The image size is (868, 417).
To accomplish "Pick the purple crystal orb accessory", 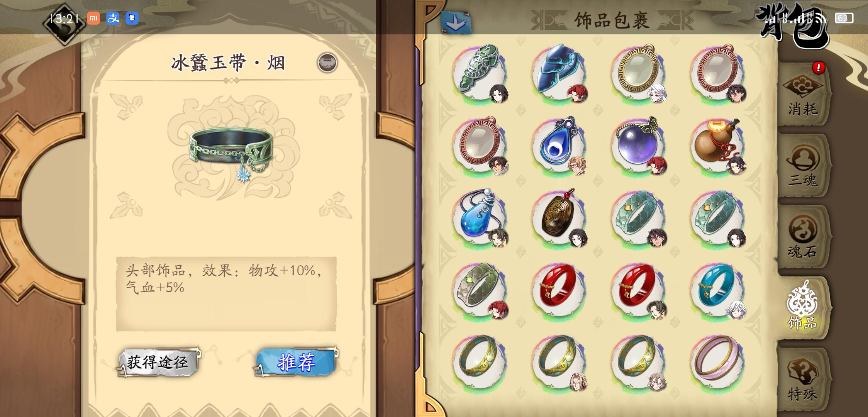I will [x=638, y=146].
